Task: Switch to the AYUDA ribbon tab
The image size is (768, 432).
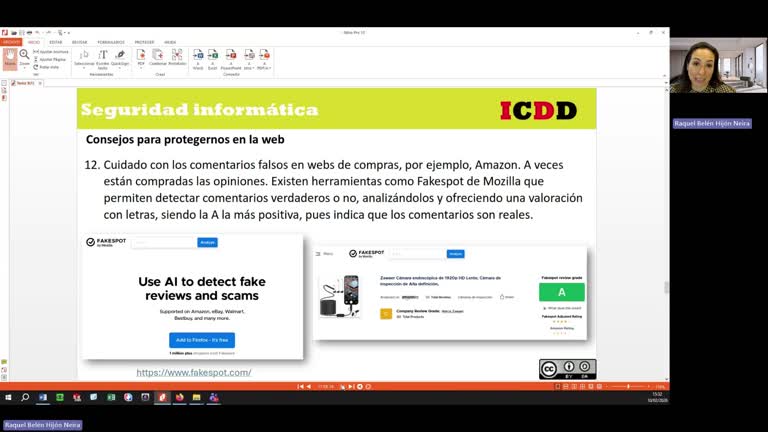Action: [170, 42]
